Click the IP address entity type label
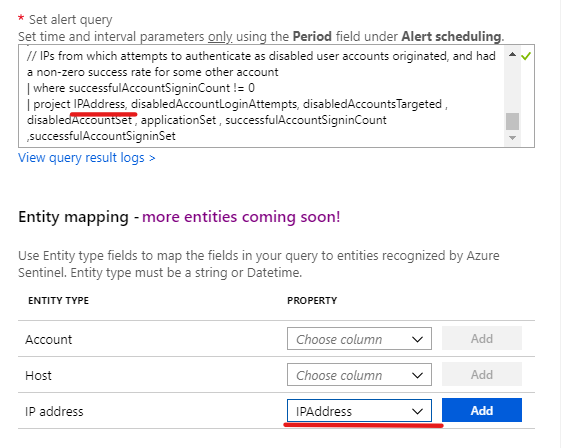Image resolution: width=561 pixels, height=448 pixels. click(x=54, y=412)
